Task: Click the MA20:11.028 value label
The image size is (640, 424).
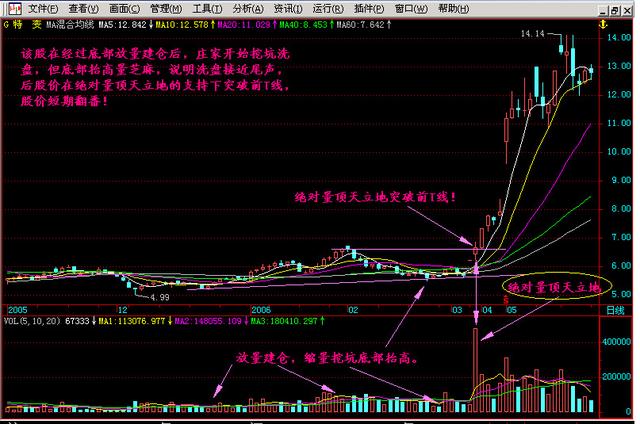Action: point(244,25)
